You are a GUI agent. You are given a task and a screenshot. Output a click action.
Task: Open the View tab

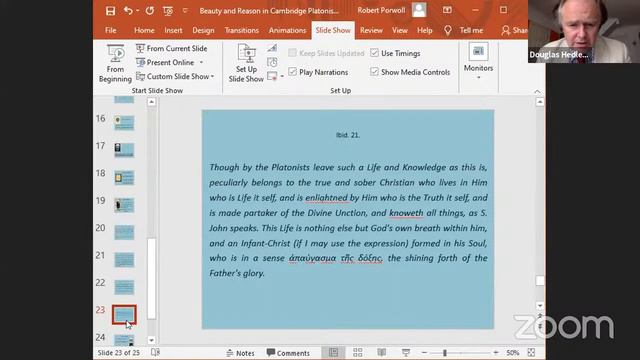(x=400, y=30)
